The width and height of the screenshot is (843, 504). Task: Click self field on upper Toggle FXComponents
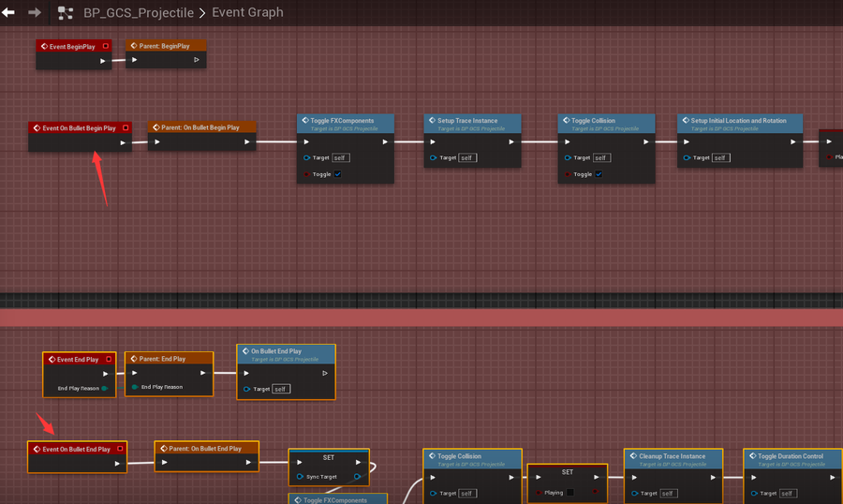coord(341,157)
